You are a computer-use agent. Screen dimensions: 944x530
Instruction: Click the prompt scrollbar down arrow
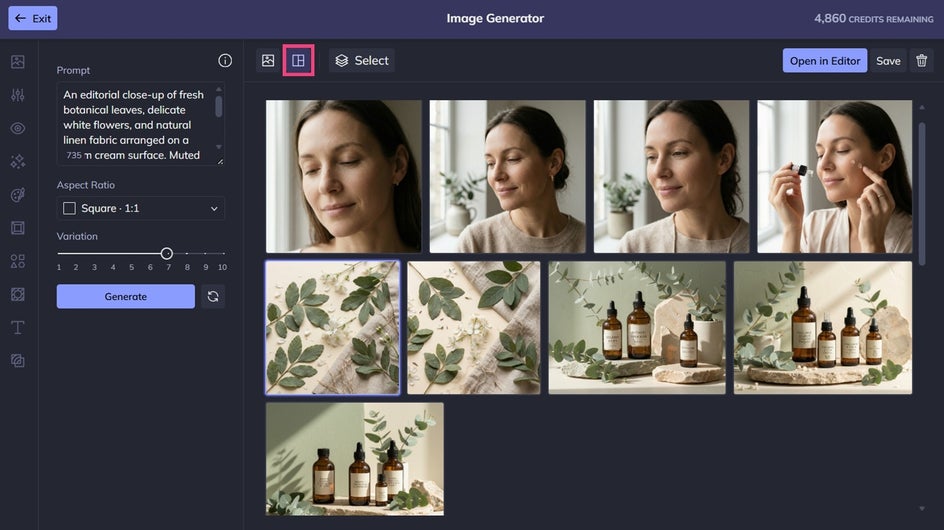pos(219,146)
